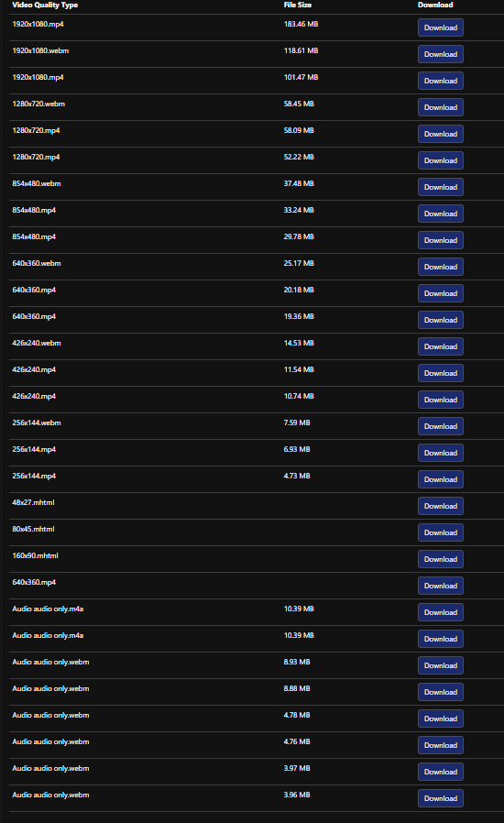Image resolution: width=504 pixels, height=823 pixels.
Task: Download the 640x360.webm video
Action: click(441, 268)
